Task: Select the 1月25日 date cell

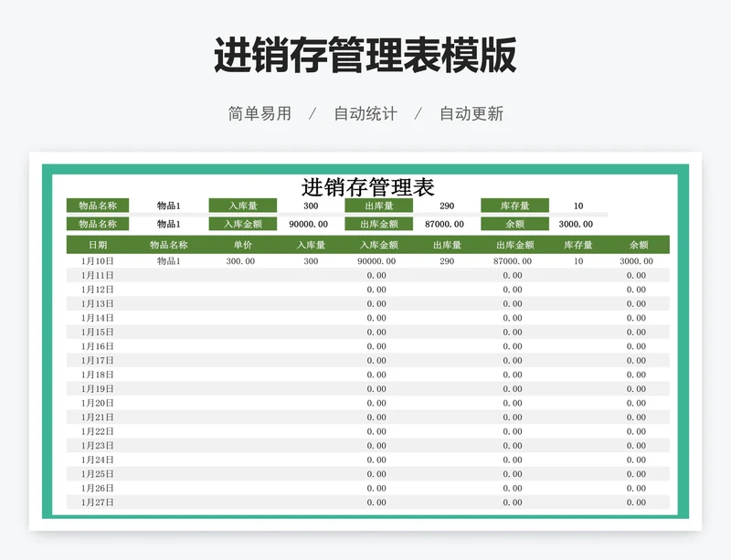Action: coord(98,474)
